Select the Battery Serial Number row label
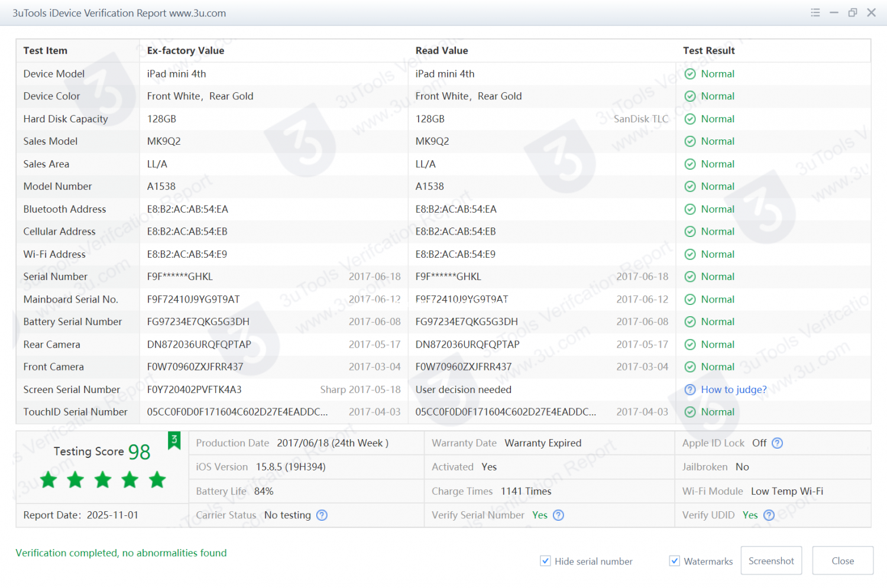Image resolution: width=887 pixels, height=588 pixels. (73, 322)
